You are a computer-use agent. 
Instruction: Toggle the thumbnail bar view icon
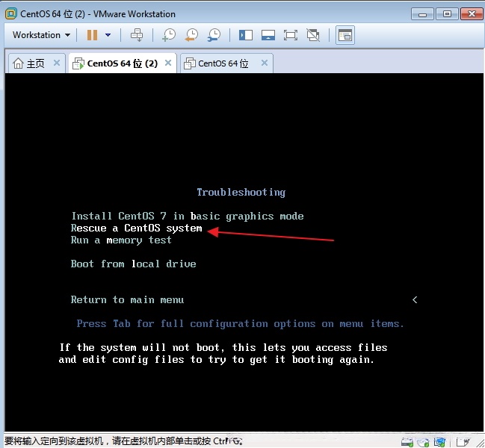pos(268,35)
